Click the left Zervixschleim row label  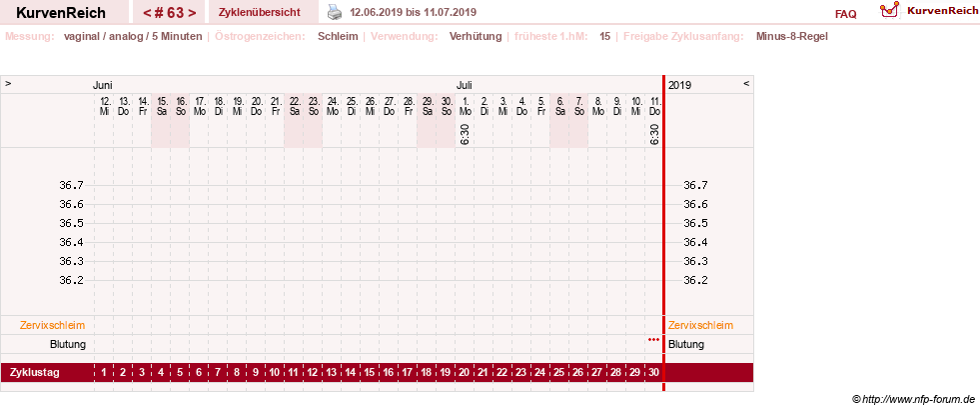pyautogui.click(x=53, y=325)
